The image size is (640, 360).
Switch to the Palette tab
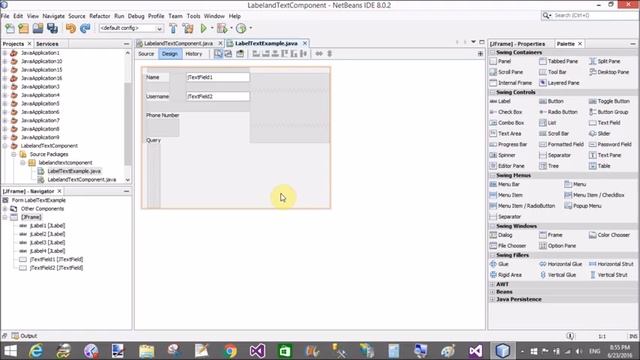pos(566,44)
